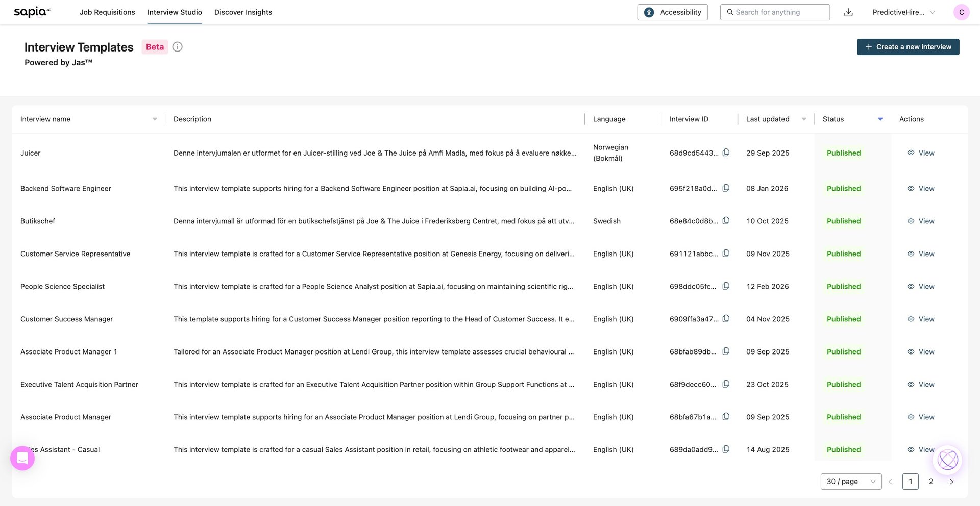
Task: Click the Sapia logo
Action: pyautogui.click(x=32, y=12)
